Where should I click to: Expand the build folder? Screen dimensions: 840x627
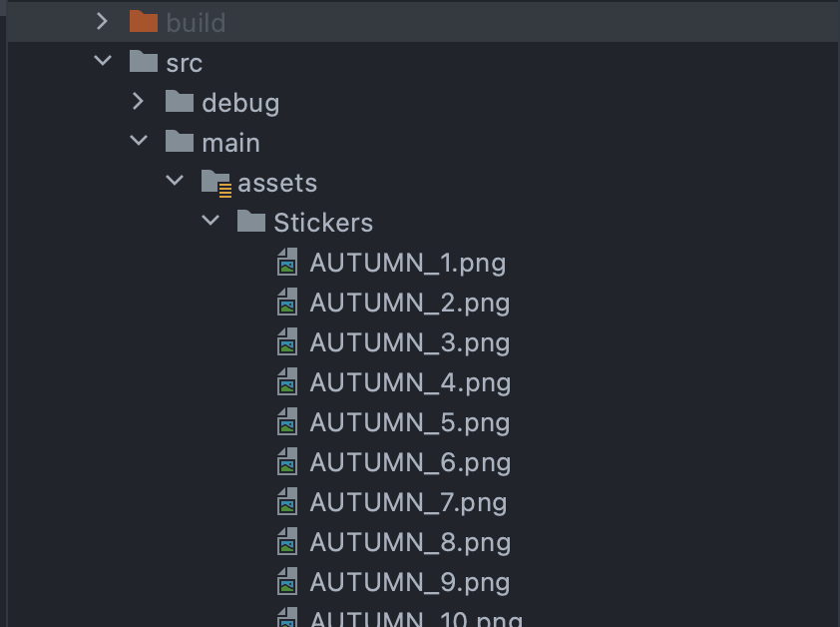102,21
